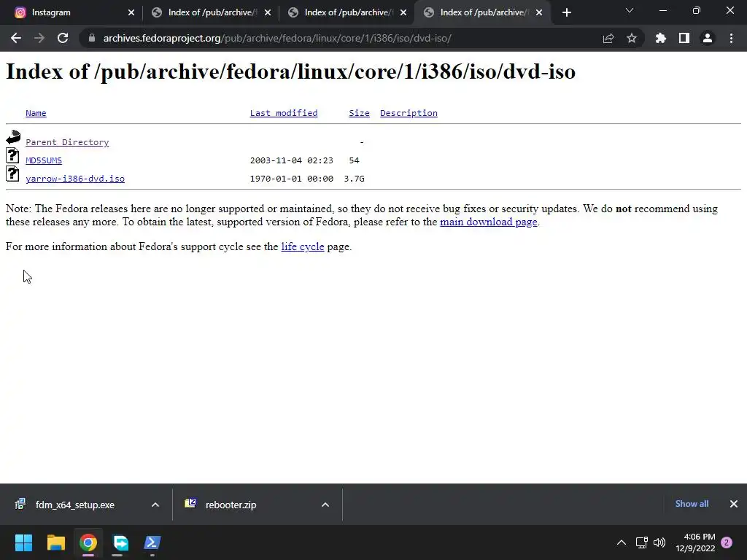Open the clock showing 4:06 PM

click(695, 542)
